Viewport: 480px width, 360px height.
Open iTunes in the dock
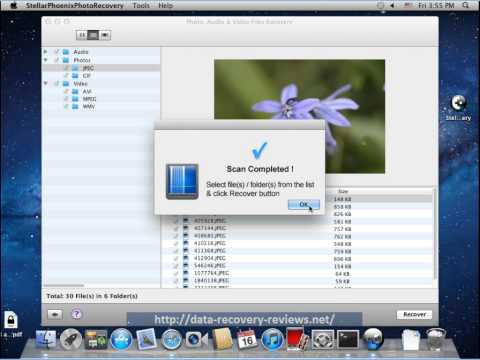(272, 339)
